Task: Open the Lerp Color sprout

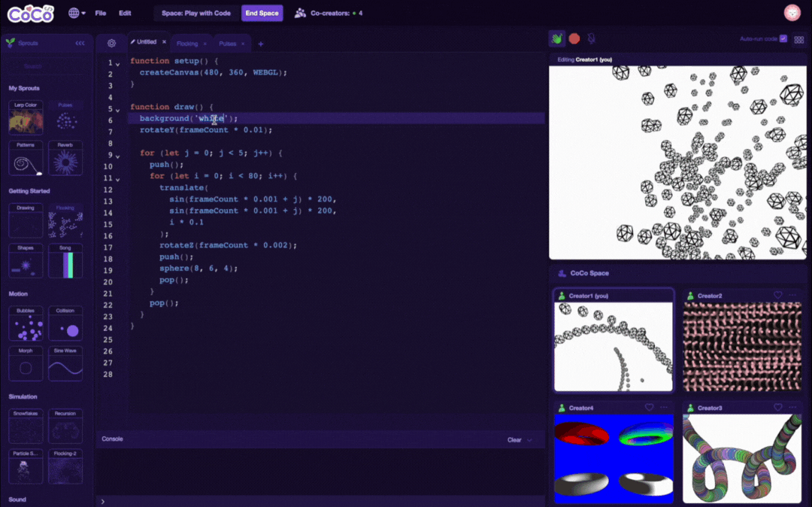Action: [26, 117]
